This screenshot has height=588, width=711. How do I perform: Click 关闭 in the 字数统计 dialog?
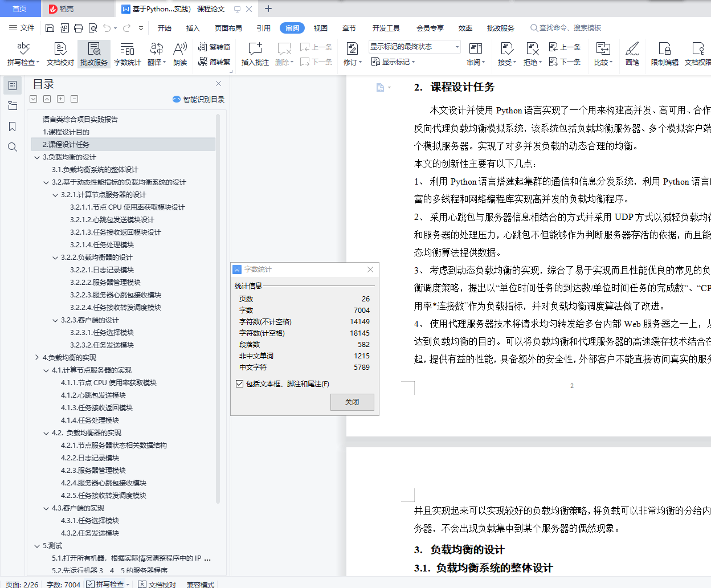coord(352,402)
